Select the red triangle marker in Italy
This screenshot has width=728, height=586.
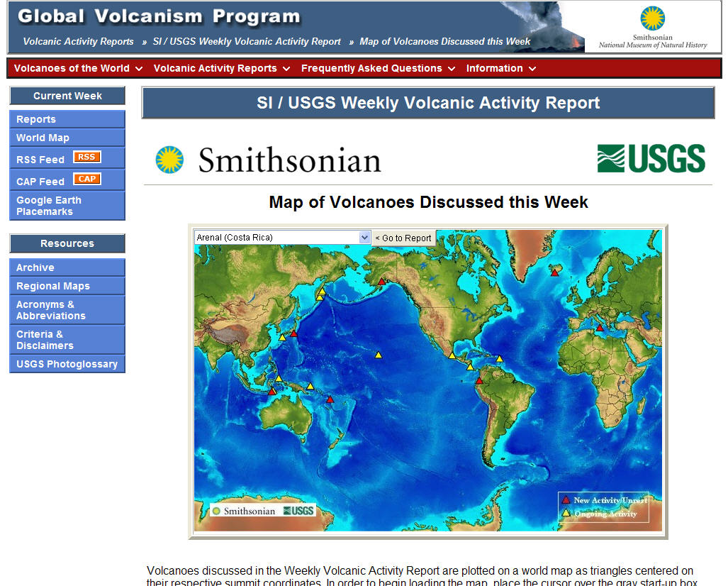pos(600,328)
